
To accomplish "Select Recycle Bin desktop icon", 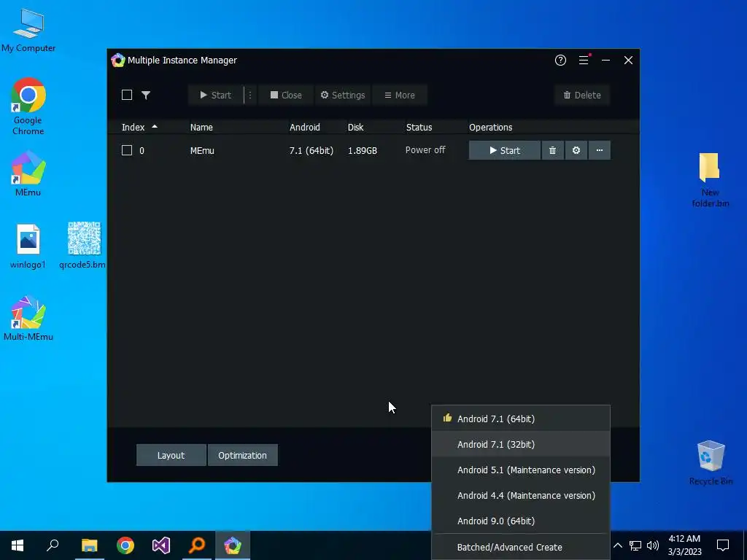I will click(x=711, y=462).
